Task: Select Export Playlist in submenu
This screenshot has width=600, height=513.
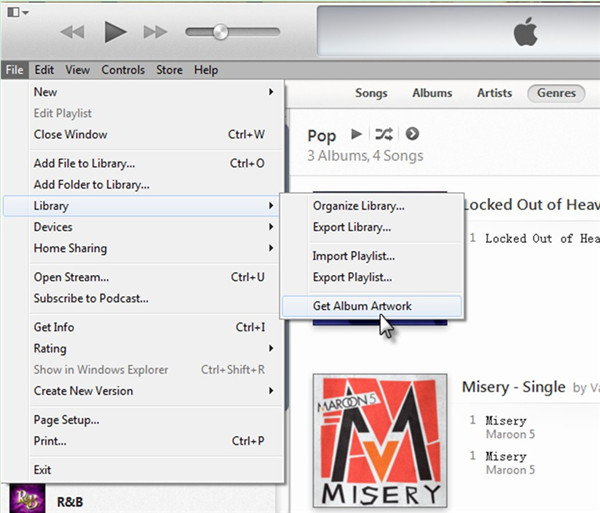Action: (x=372, y=277)
